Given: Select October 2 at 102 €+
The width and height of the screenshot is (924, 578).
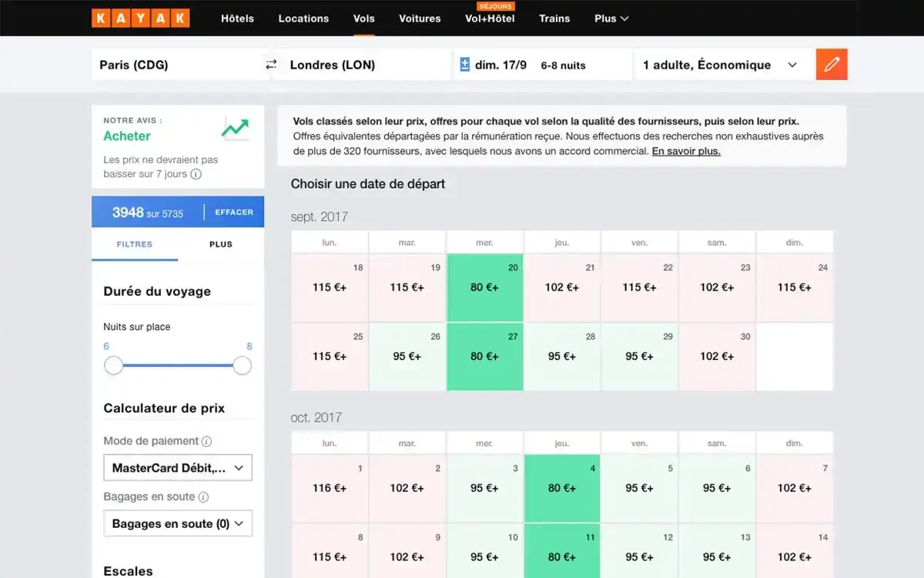Looking at the screenshot, I should coord(407,488).
